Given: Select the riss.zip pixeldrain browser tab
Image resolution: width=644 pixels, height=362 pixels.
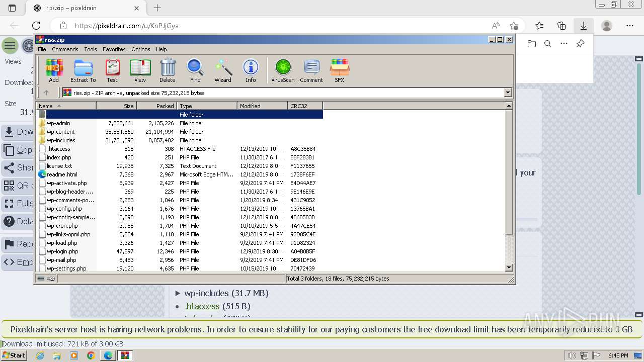Looking at the screenshot, I should (86, 8).
